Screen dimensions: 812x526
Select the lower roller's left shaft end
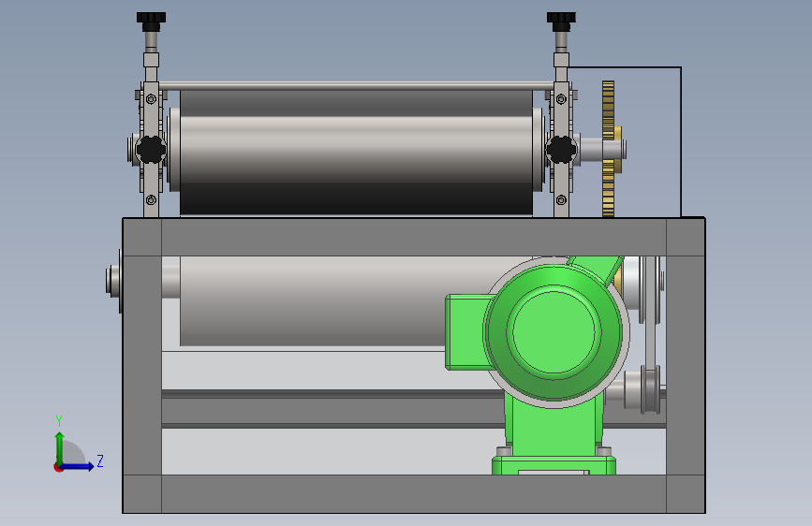(x=113, y=282)
